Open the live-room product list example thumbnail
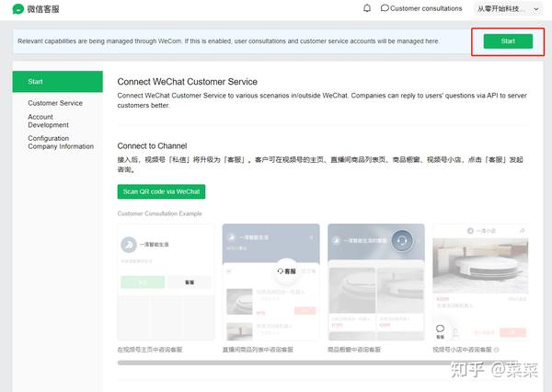552x392 pixels. tap(271, 282)
